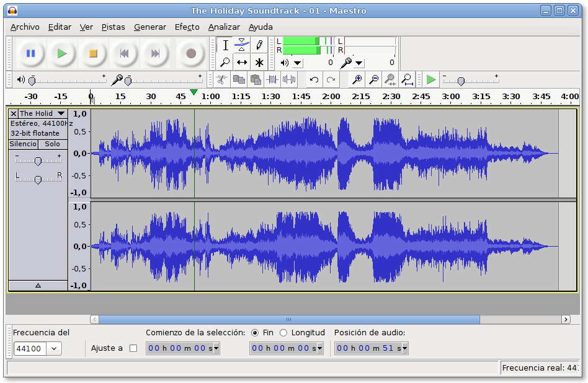588x383 pixels.
Task: Open the 44100 frequency dropdown
Action: pos(53,348)
